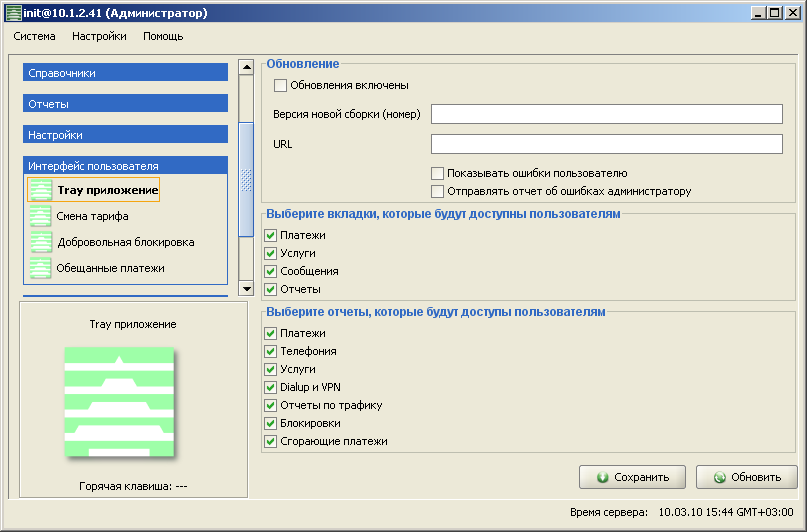Select Tray приложение in the list
The height and width of the screenshot is (532, 807).
[94, 190]
